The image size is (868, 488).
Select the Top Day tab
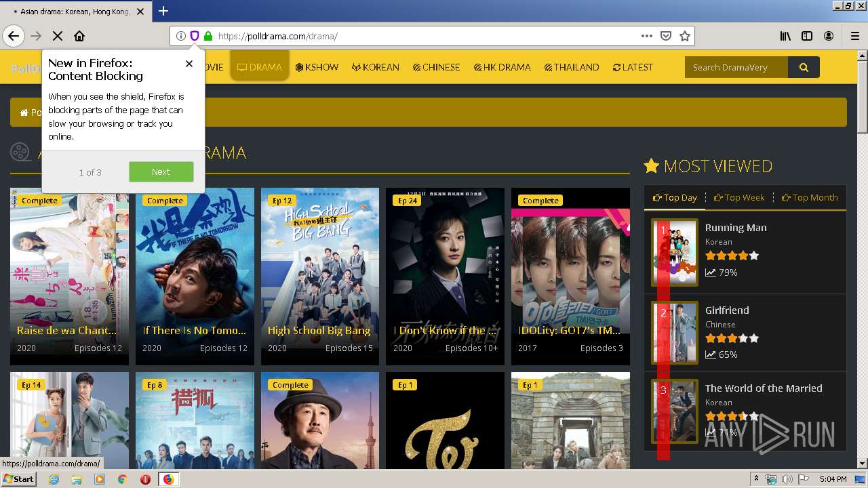click(x=675, y=197)
